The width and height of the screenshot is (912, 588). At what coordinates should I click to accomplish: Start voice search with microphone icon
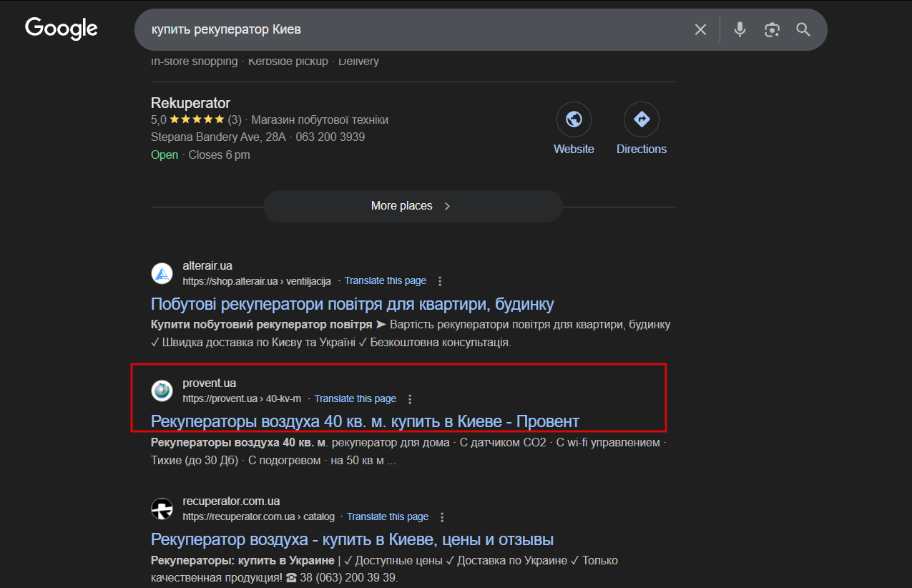pos(740,29)
